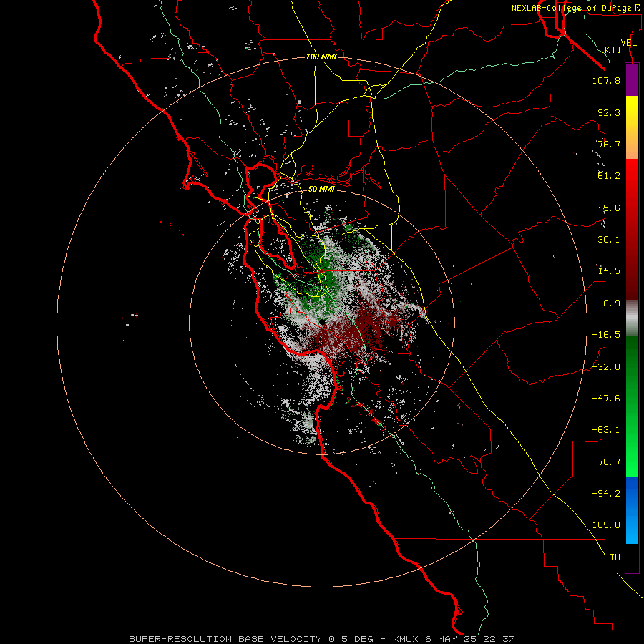Select the -63.1 legend value

(606, 430)
